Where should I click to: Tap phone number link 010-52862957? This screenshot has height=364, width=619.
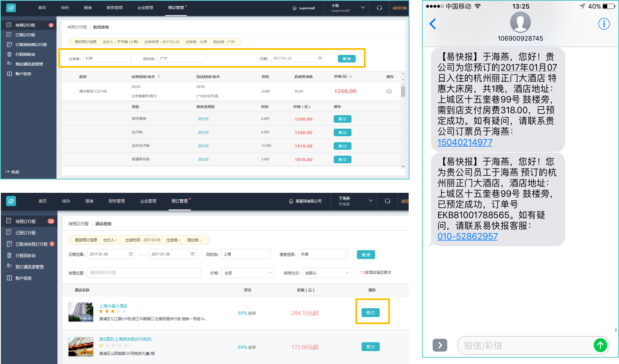[468, 236]
